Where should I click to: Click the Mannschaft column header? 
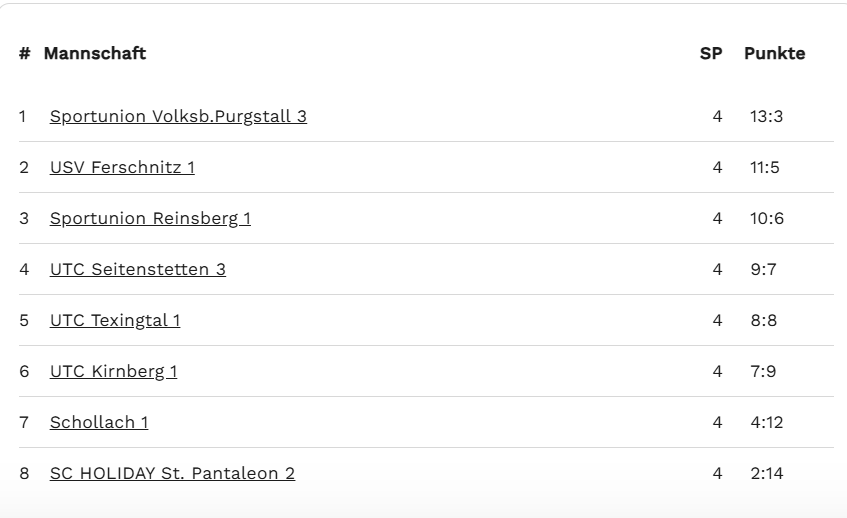point(95,53)
